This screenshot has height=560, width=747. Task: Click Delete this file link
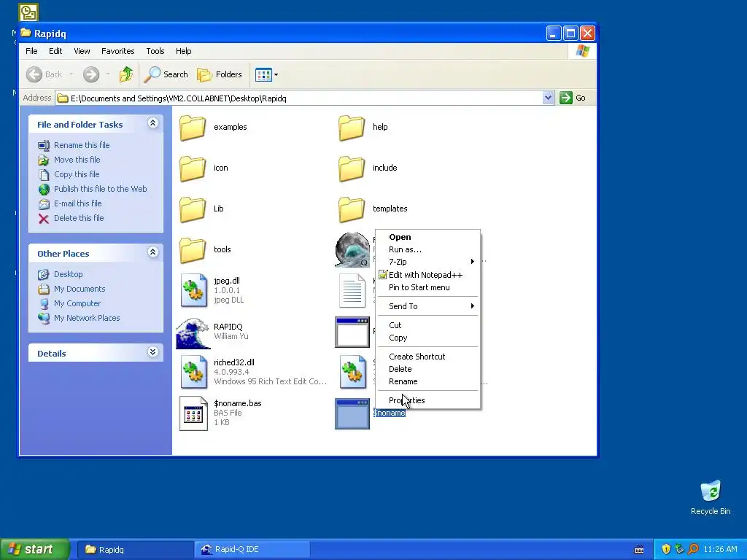[x=79, y=218]
